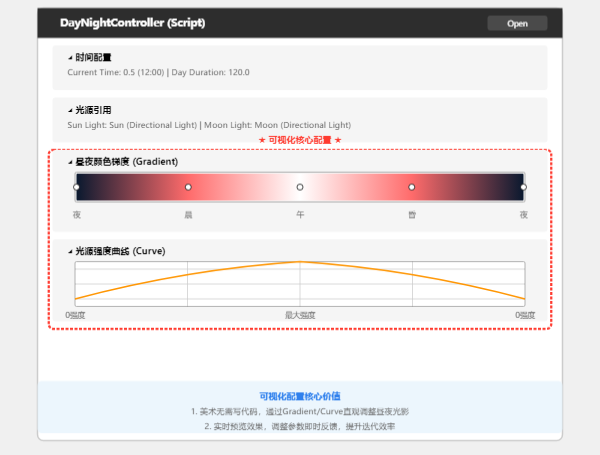Click the Open button in header
This screenshot has height=455, width=600.
pos(517,23)
